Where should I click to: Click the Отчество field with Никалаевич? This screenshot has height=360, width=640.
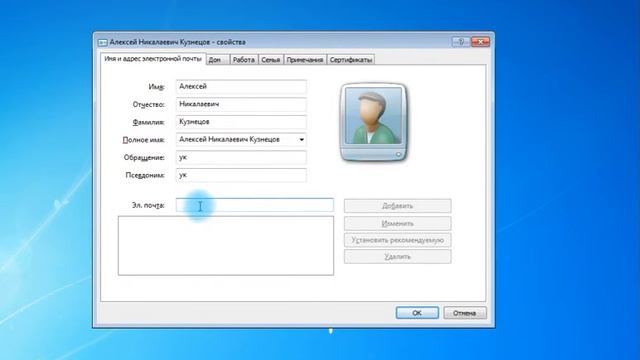(241, 104)
